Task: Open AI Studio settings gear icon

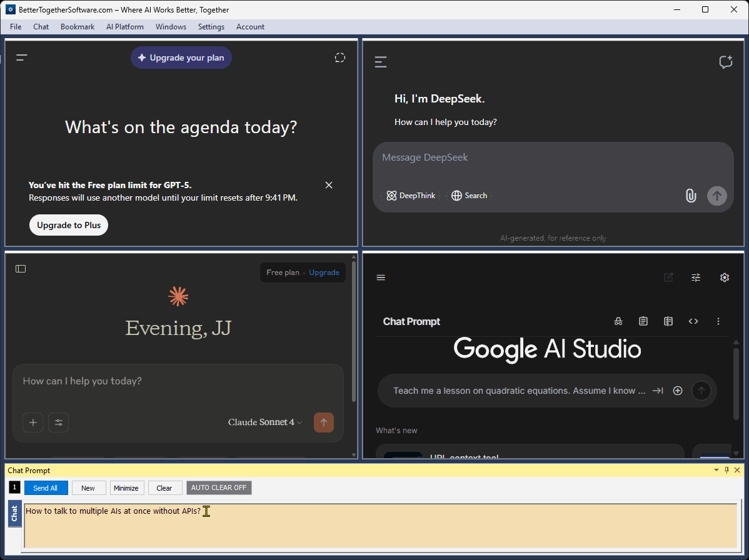Action: (725, 278)
